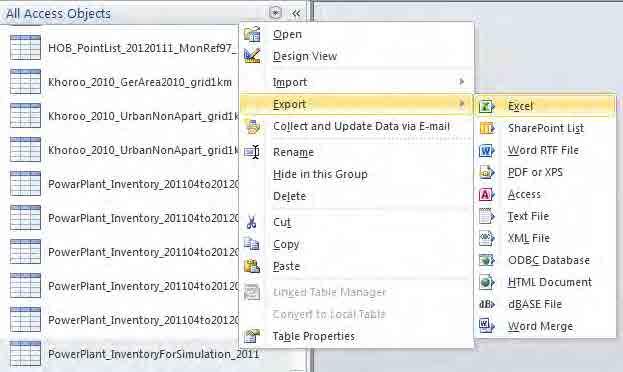Viewport: 623px width, 372px height.
Task: Click the Excel export icon
Action: pos(487,106)
